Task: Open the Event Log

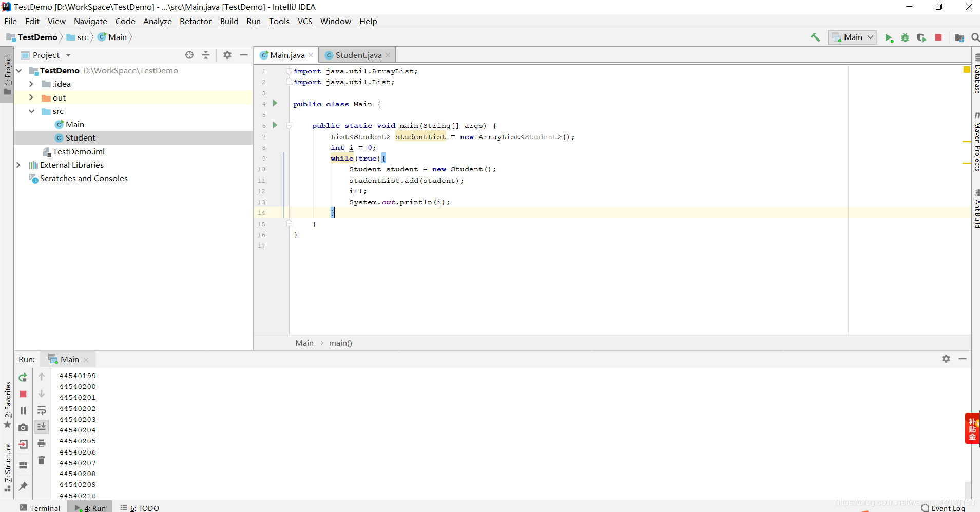Action: click(x=943, y=507)
